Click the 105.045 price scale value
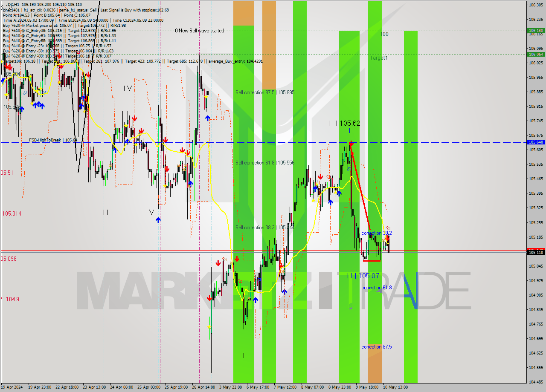 coord(535,266)
